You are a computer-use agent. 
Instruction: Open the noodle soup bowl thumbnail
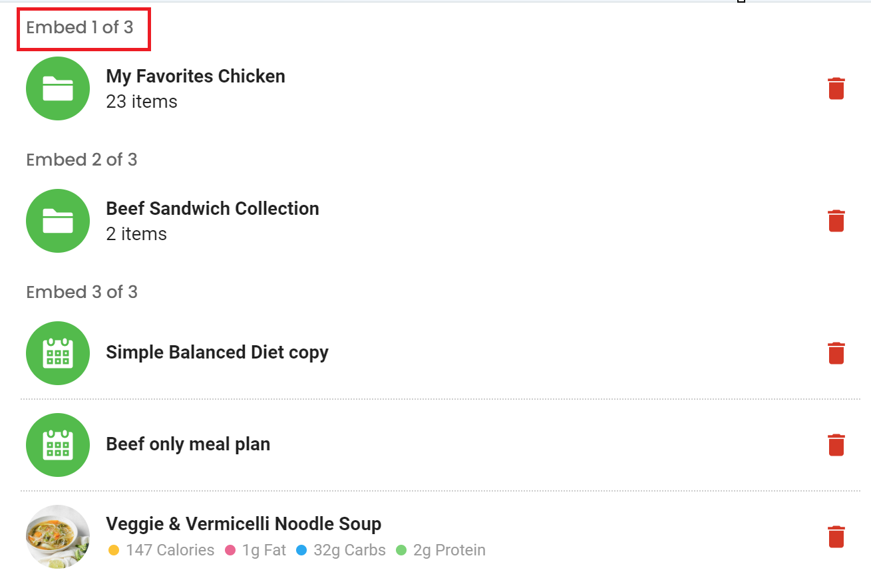click(x=58, y=537)
